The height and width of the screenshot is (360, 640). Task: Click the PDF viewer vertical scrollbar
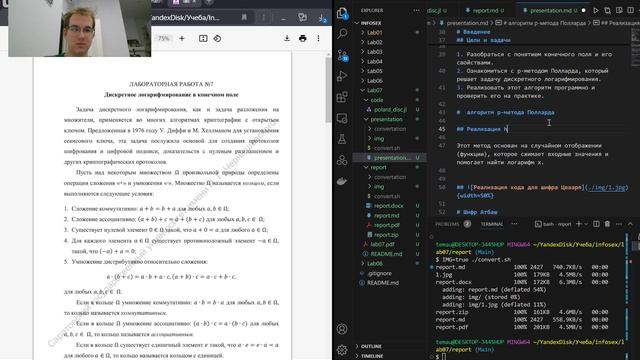(328, 90)
